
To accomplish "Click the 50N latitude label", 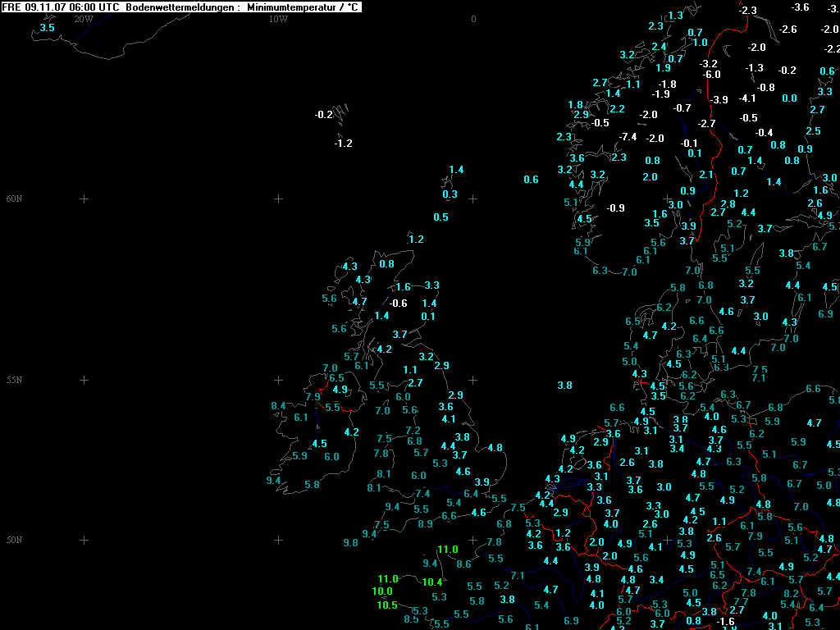I will click(15, 540).
